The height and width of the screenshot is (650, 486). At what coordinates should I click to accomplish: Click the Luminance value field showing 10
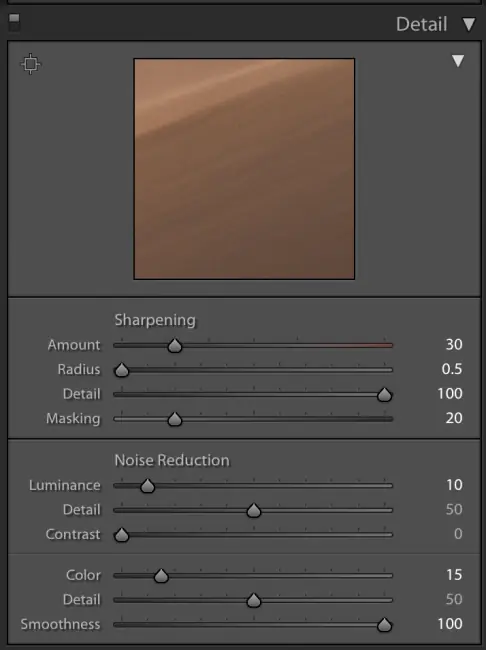454,485
